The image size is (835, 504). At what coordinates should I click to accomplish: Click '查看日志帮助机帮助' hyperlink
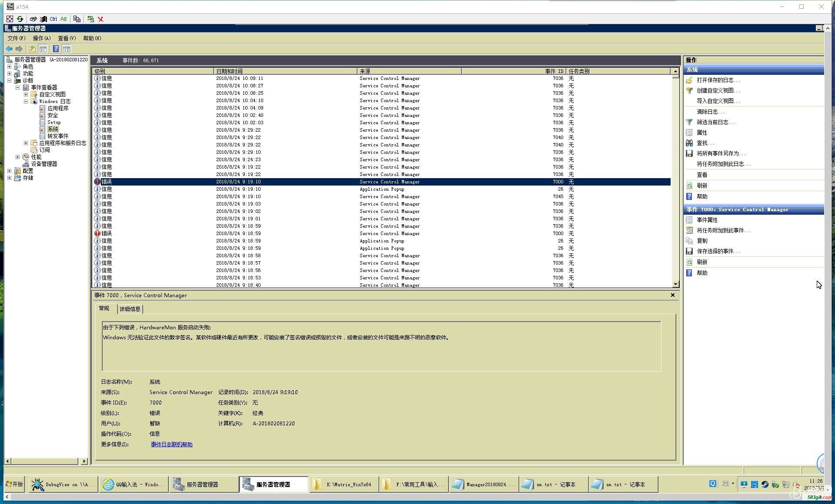[172, 445]
